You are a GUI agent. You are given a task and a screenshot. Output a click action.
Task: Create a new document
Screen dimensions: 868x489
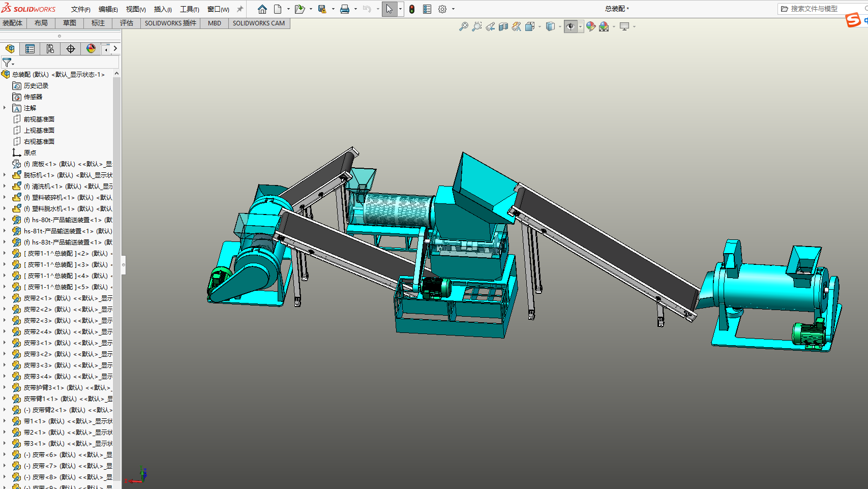tap(278, 9)
